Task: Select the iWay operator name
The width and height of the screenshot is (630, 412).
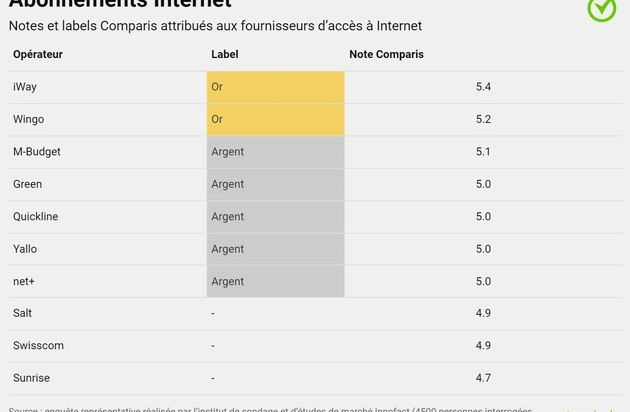Action: point(25,87)
